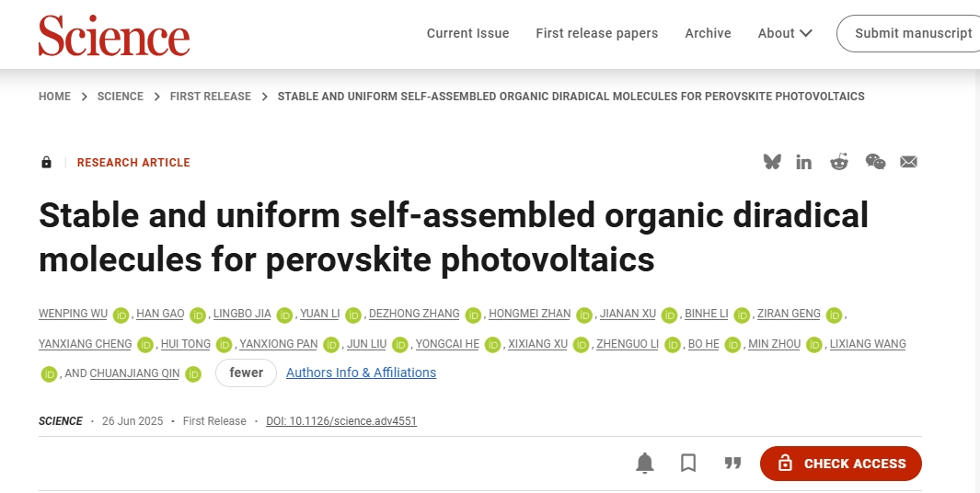980x493 pixels.
Task: Expand the About dropdown menu
Action: [x=785, y=33]
